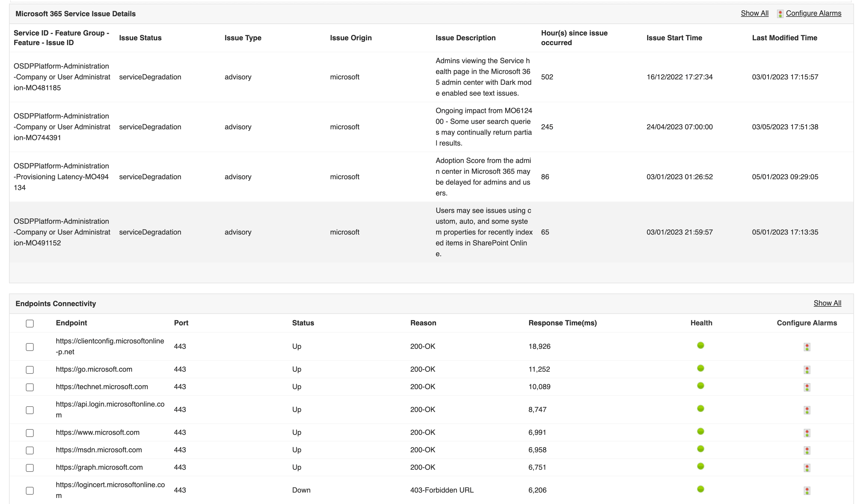Select issue row ending in MO481185
This screenshot has height=504, width=863.
(431, 77)
